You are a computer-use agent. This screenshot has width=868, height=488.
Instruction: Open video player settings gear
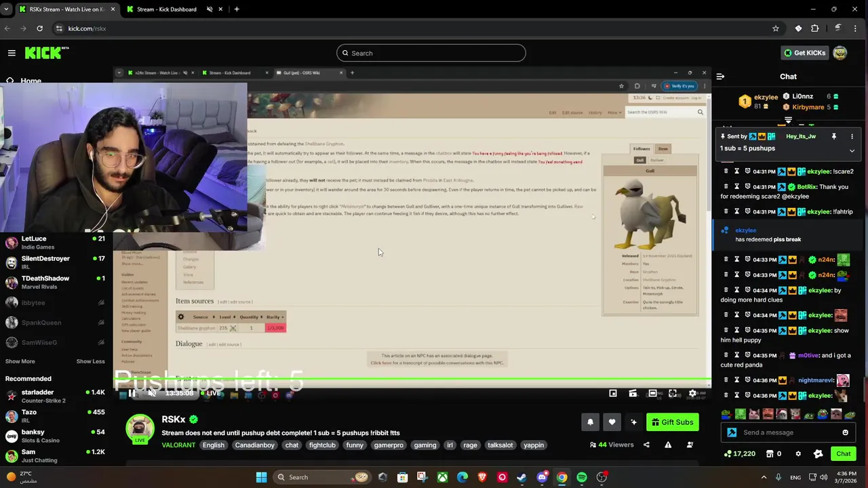(x=692, y=393)
